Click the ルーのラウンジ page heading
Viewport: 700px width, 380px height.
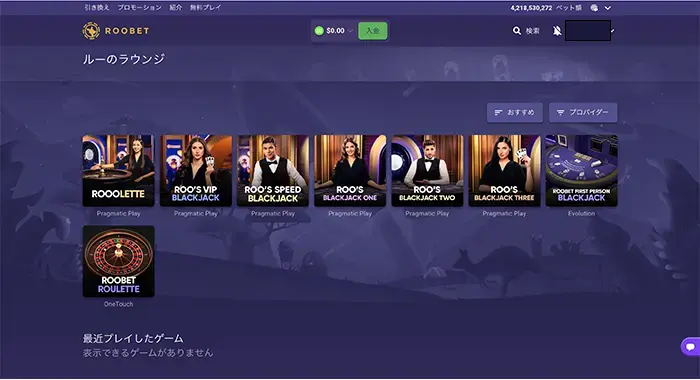pyautogui.click(x=124, y=59)
